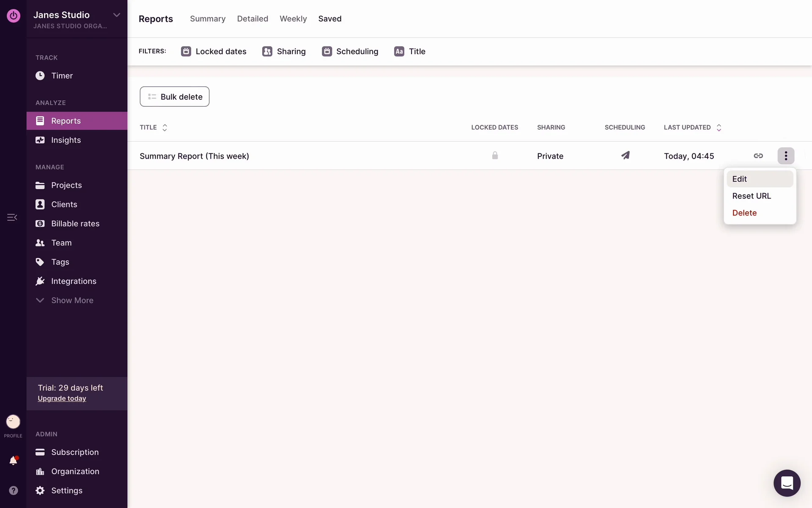Screen dimensions: 812x508
Task: Switch to the Weekly reports tab
Action: click(293, 19)
